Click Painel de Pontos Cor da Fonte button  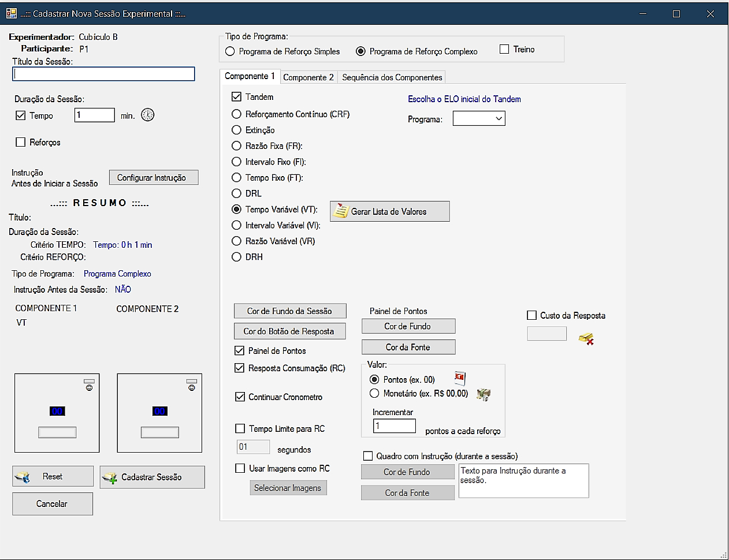408,347
